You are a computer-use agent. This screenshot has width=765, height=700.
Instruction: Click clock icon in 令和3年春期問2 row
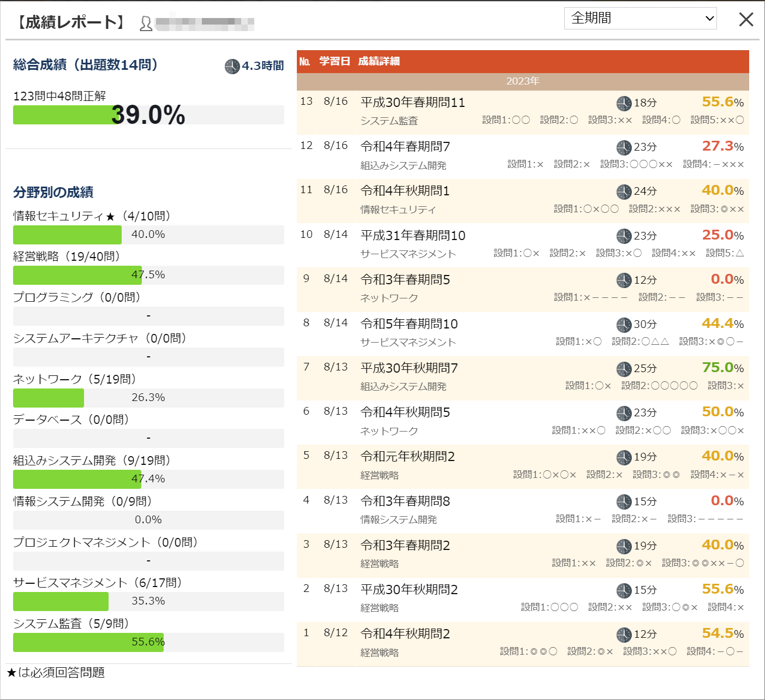[624, 546]
